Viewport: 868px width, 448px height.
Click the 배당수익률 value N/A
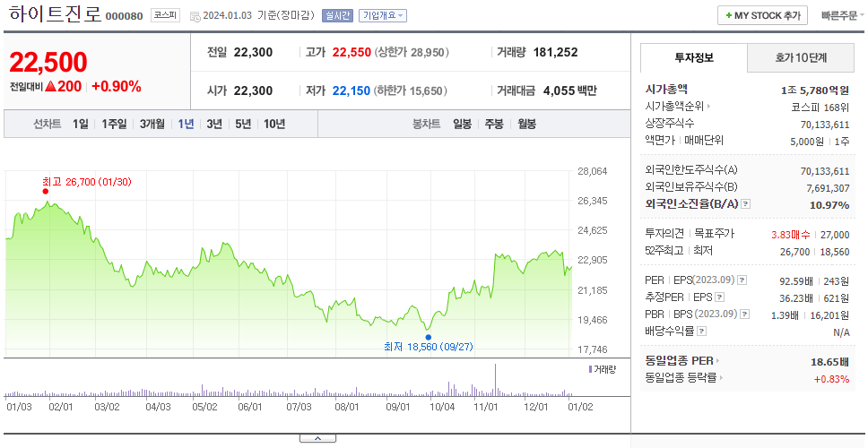click(841, 332)
